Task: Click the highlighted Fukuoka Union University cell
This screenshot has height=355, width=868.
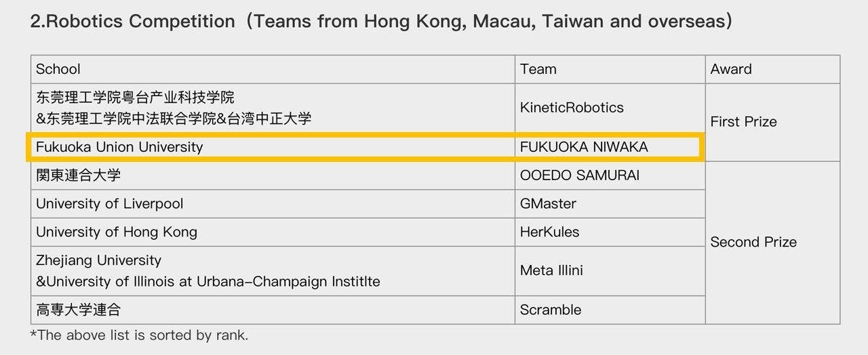Action: coord(119,147)
